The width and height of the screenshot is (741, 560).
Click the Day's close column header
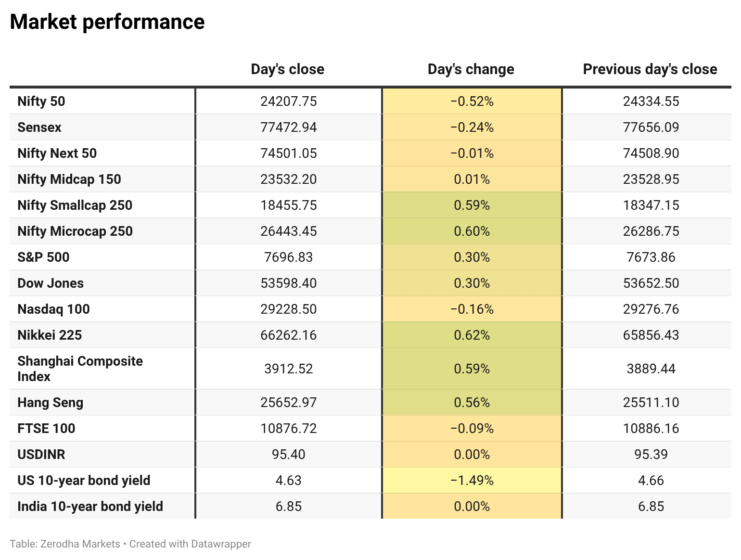288,69
